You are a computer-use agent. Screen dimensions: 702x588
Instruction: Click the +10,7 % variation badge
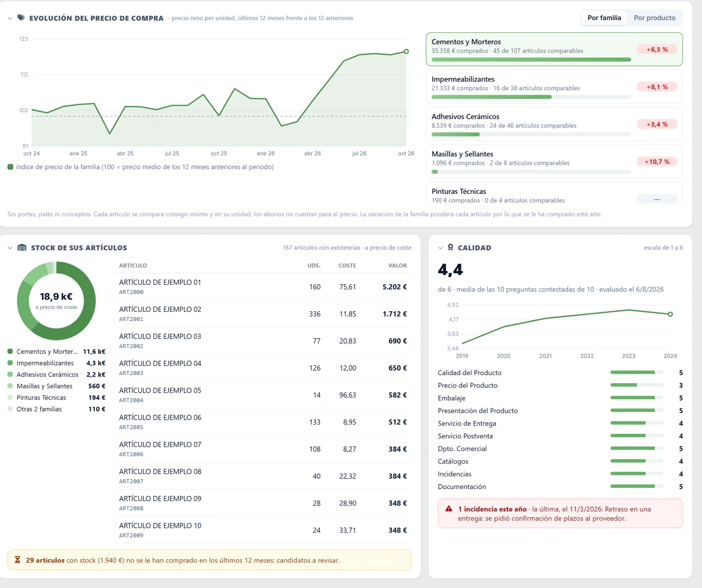click(x=657, y=162)
